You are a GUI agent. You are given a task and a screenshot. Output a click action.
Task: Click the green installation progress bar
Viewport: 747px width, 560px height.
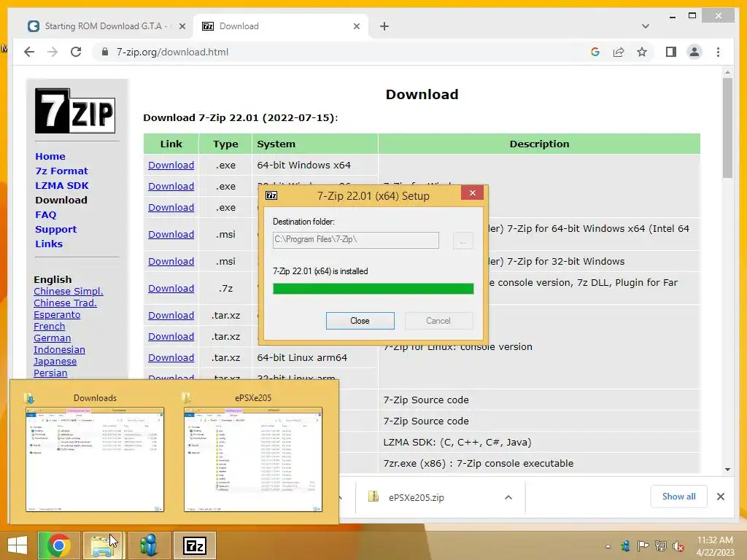[x=373, y=289]
